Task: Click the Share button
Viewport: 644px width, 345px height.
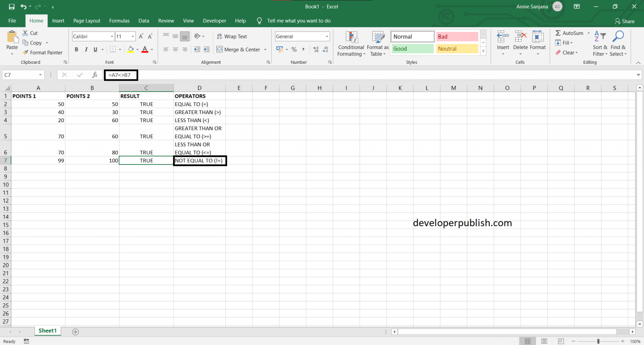Action: [624, 21]
